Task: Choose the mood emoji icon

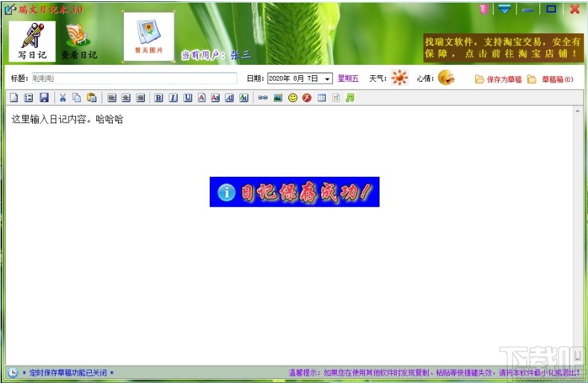Action: point(446,78)
